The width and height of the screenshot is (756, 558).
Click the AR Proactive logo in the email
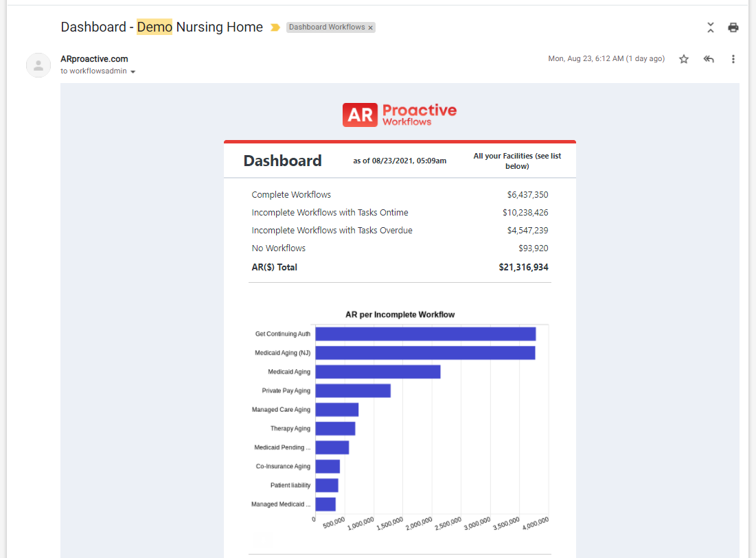click(399, 114)
